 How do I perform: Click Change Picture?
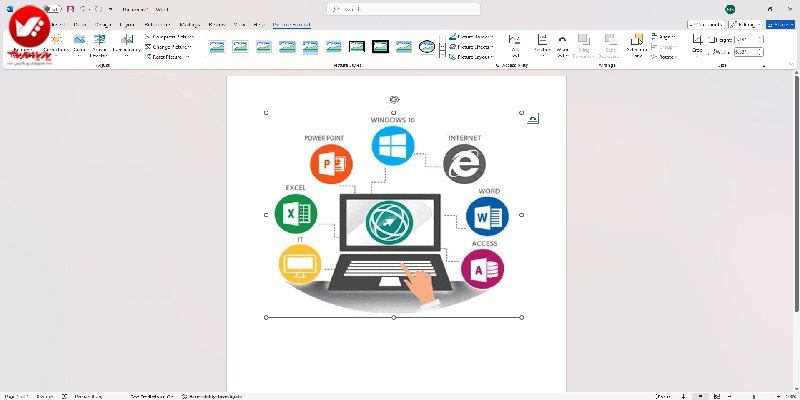tap(168, 47)
